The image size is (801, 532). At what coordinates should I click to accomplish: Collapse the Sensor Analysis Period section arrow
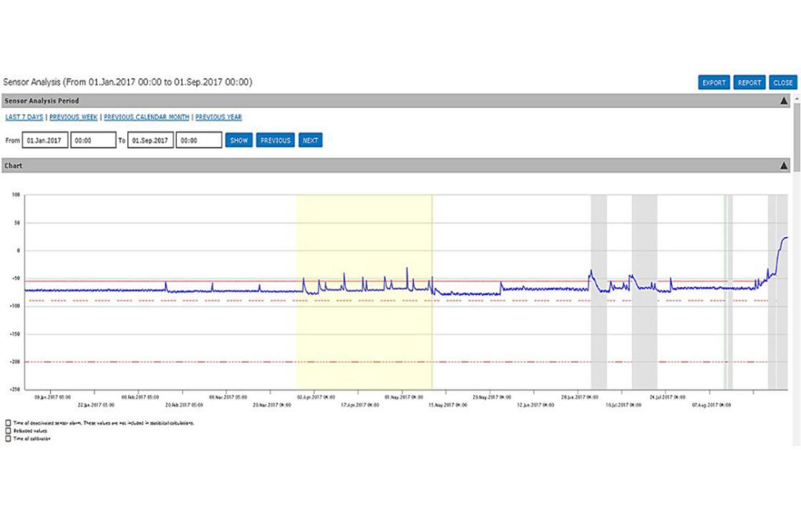click(x=784, y=101)
